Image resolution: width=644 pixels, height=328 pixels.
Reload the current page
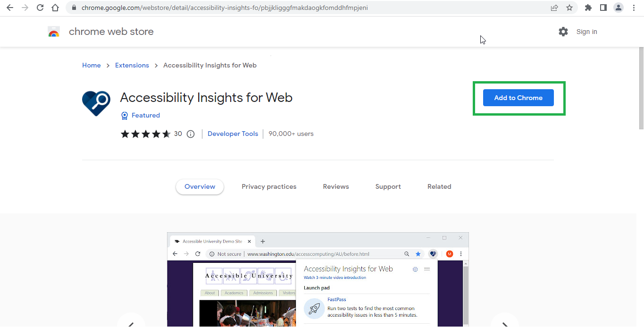click(x=40, y=8)
